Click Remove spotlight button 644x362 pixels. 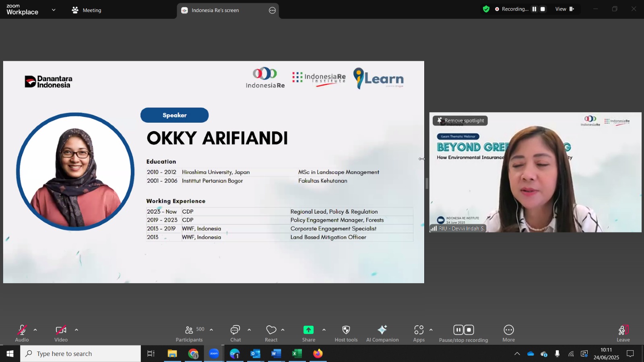460,121
